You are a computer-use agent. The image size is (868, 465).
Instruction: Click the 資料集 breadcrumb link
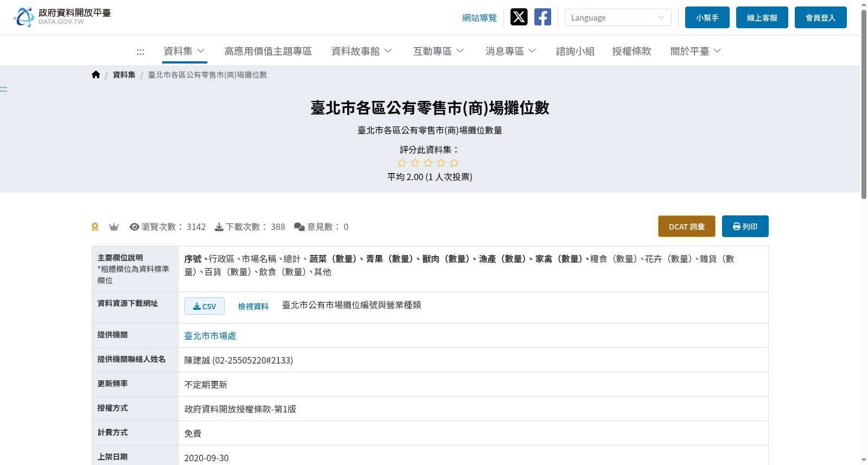point(124,75)
